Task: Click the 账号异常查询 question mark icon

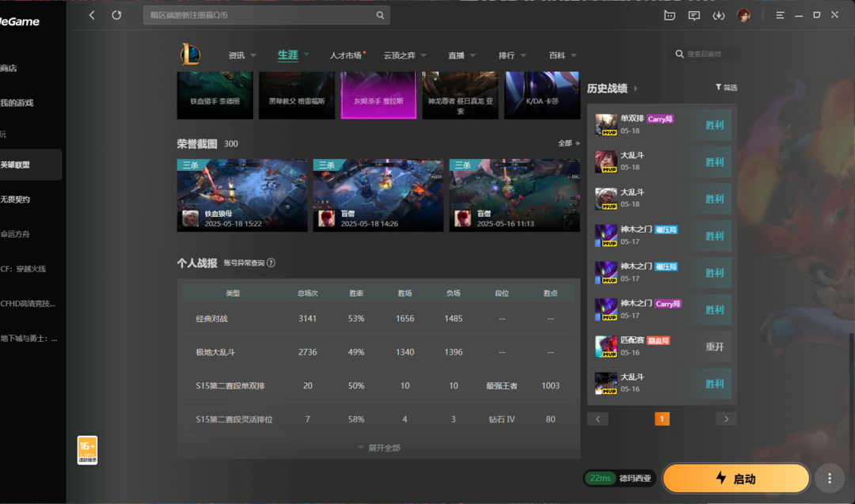Action: pyautogui.click(x=271, y=263)
